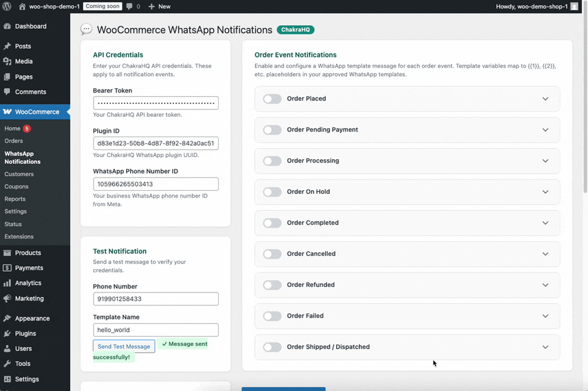The image size is (588, 391).
Task: Enable the Order Placed notification toggle
Action: coord(272,99)
